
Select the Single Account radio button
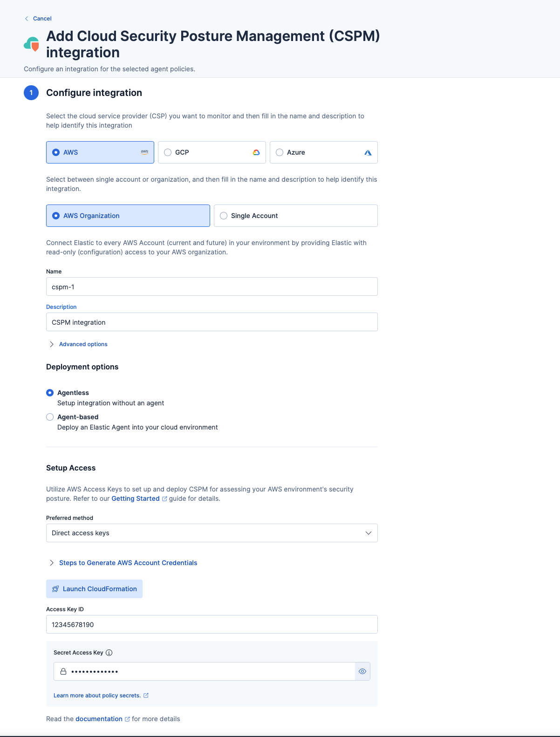coord(224,215)
